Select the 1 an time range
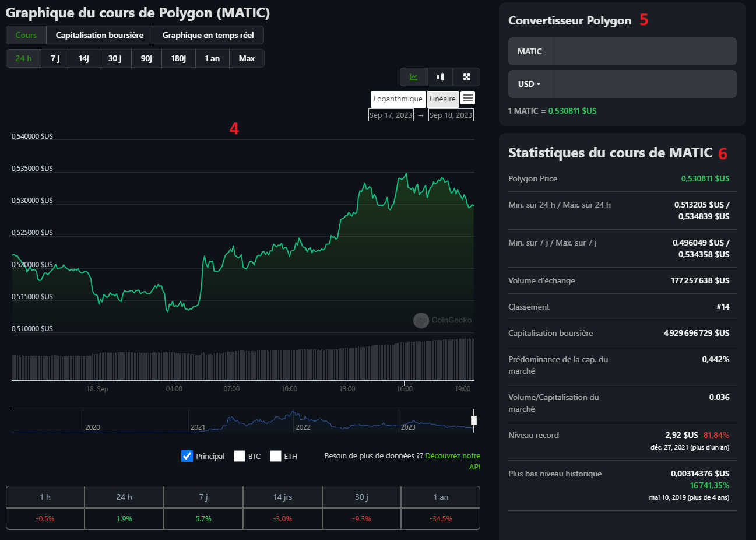 212,58
